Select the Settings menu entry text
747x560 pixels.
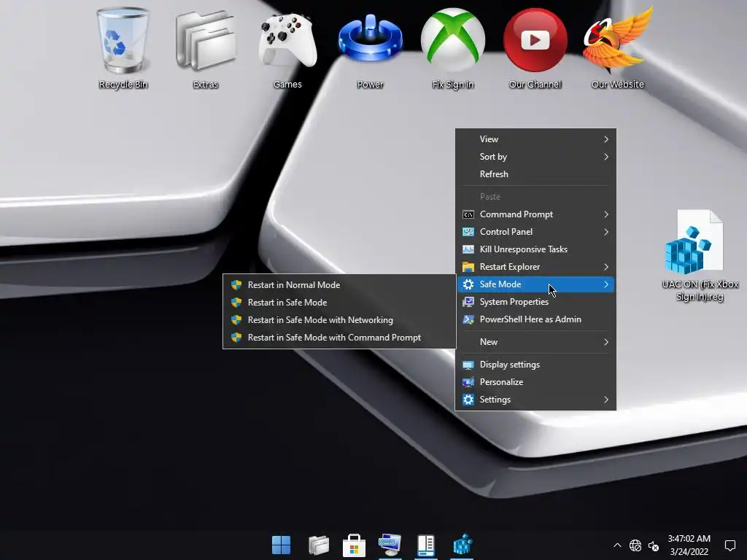(x=495, y=400)
